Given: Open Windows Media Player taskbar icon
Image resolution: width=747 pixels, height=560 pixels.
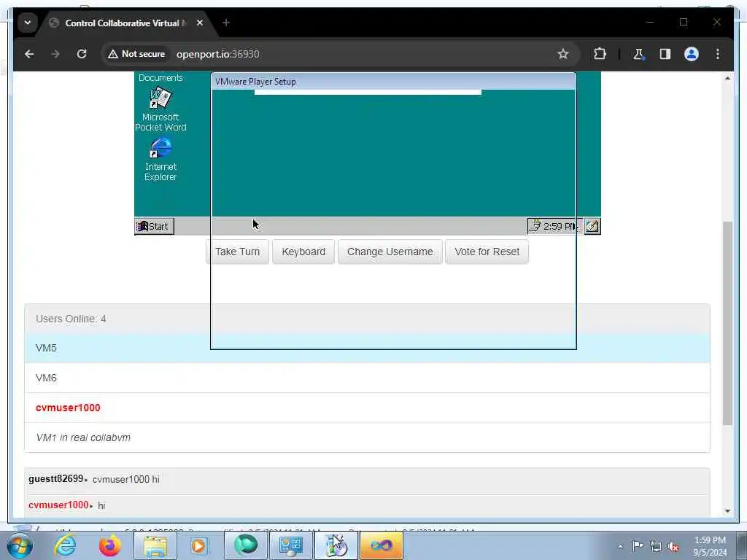Looking at the screenshot, I should (x=200, y=545).
